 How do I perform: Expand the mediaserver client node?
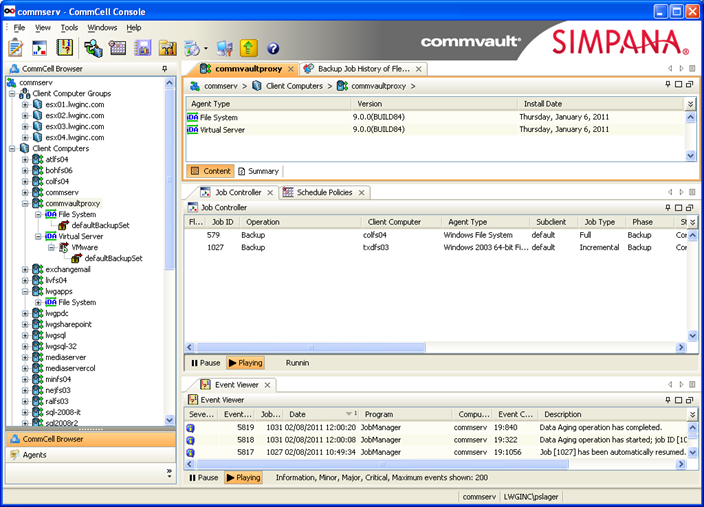pyautogui.click(x=25, y=357)
